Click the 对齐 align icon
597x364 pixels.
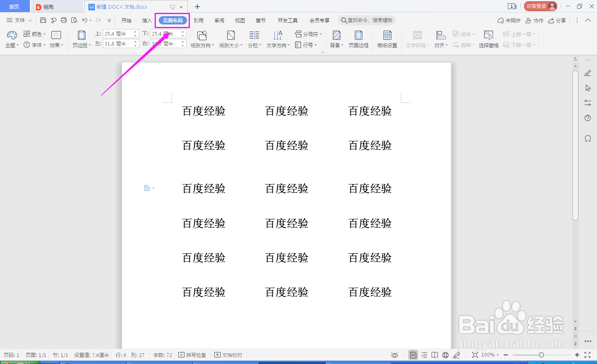point(441,35)
